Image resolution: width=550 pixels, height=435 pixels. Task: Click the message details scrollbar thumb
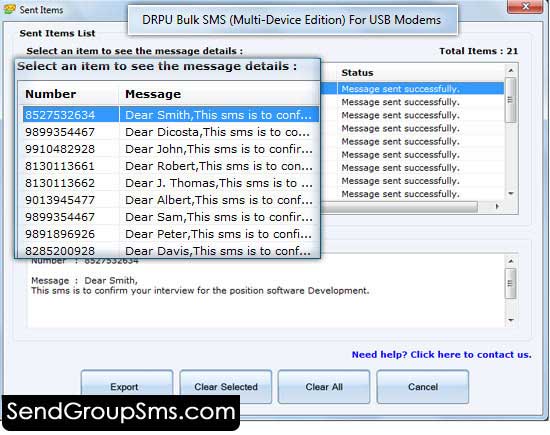(x=511, y=283)
